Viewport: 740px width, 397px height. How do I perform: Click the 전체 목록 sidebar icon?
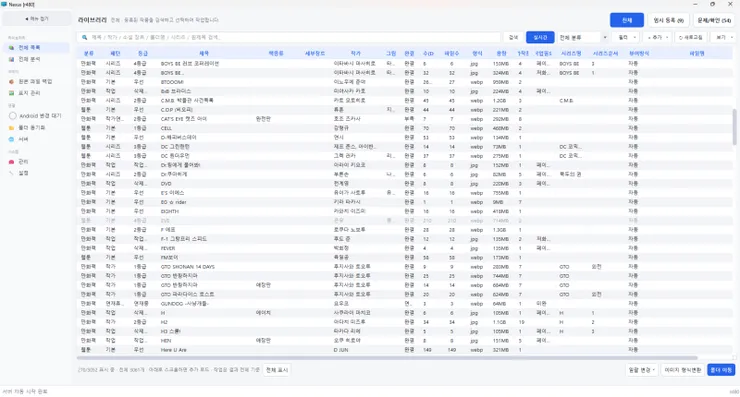[11, 48]
